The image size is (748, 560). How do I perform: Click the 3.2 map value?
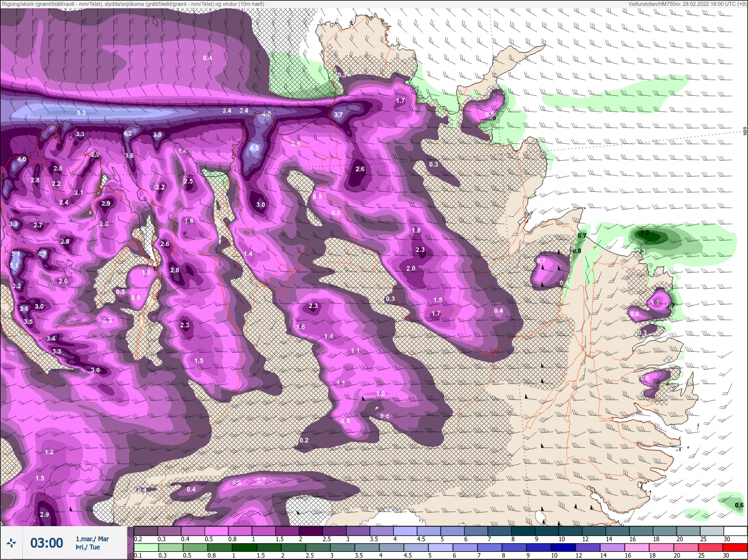point(16,286)
